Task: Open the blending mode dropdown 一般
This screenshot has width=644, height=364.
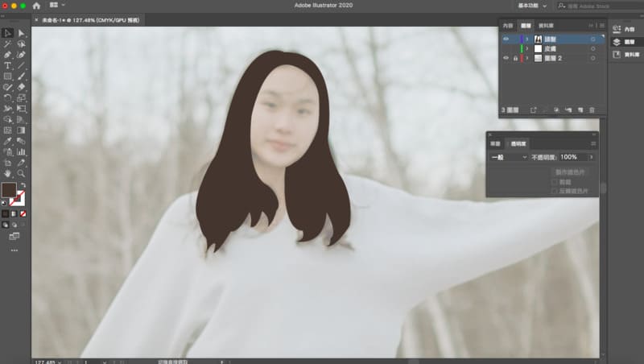Action: point(509,157)
